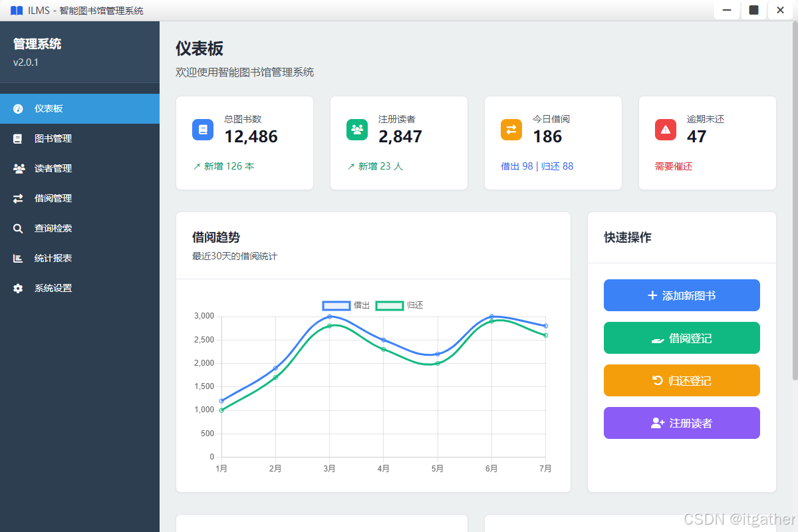This screenshot has width=798, height=532.
Task: Open 系统设置 via the gear icon
Action: point(17,288)
